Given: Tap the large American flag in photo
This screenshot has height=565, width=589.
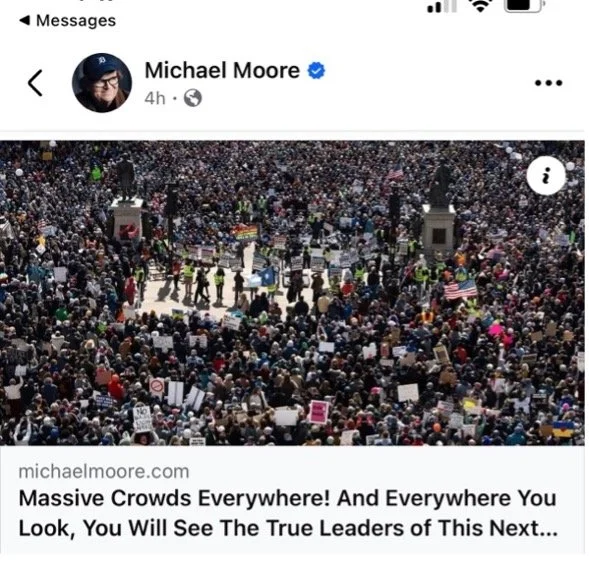Looking at the screenshot, I should click(460, 290).
